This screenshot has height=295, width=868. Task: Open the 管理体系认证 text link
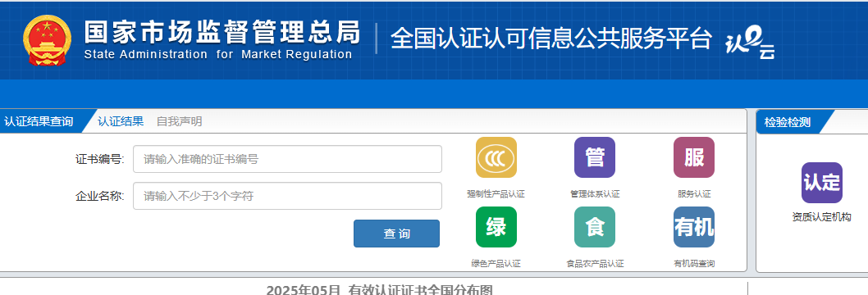tap(595, 194)
